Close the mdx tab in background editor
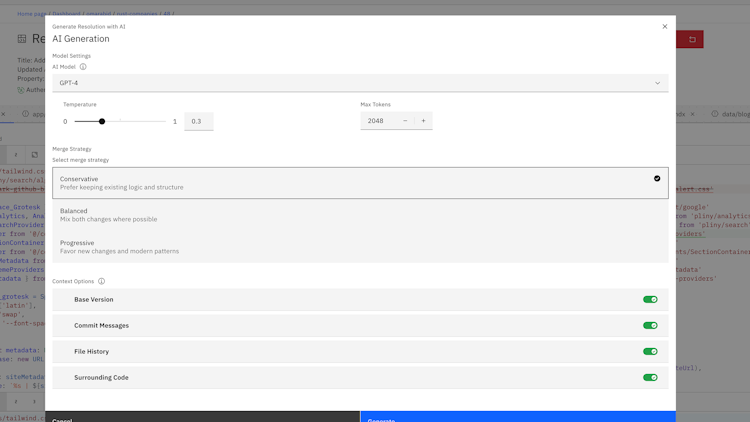The height and width of the screenshot is (422, 750). coord(692,114)
